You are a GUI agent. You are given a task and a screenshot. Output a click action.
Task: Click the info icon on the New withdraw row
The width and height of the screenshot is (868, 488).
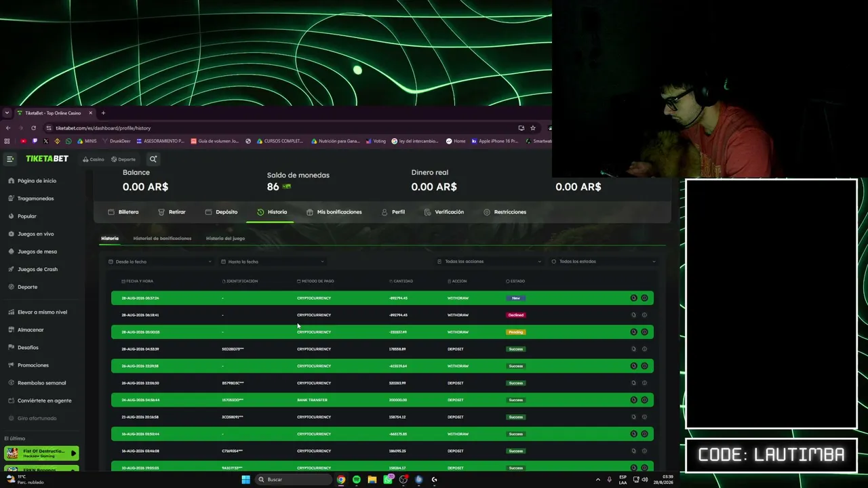(644, 298)
